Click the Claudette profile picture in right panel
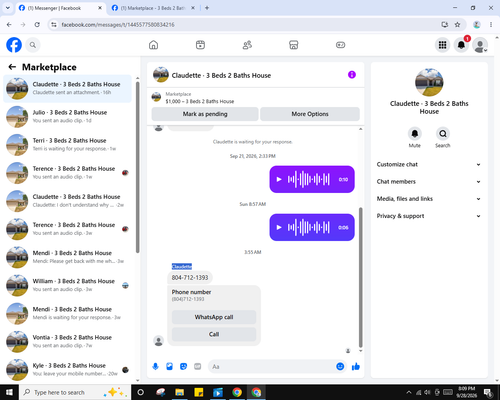Viewport: 500px width, 400px height. click(x=429, y=82)
